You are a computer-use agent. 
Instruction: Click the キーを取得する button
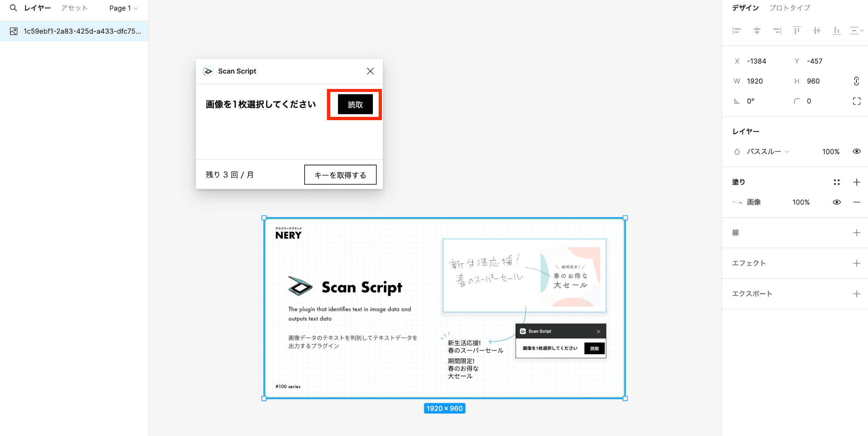tap(340, 174)
